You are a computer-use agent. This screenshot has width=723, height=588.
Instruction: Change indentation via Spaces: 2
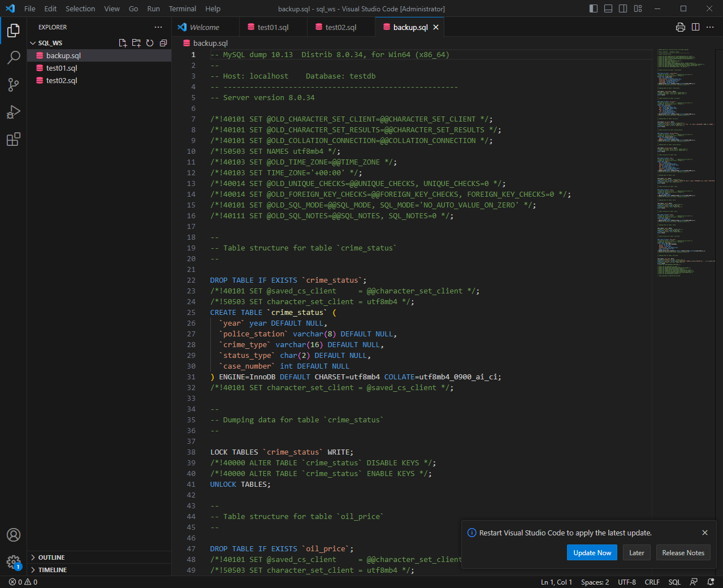595,582
